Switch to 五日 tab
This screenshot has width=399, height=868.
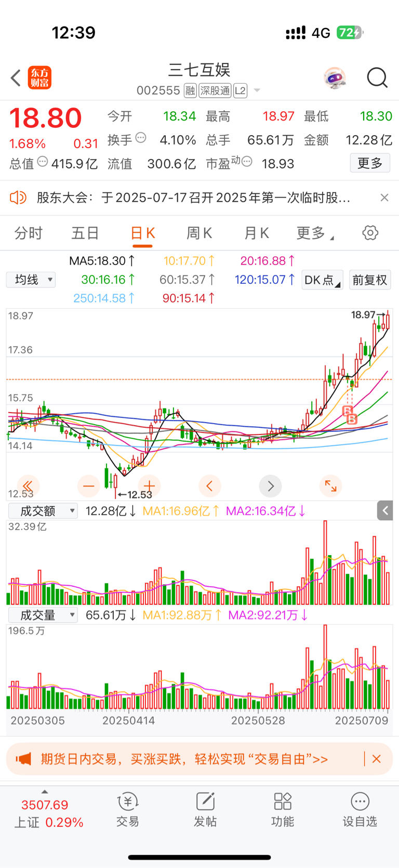pos(85,233)
